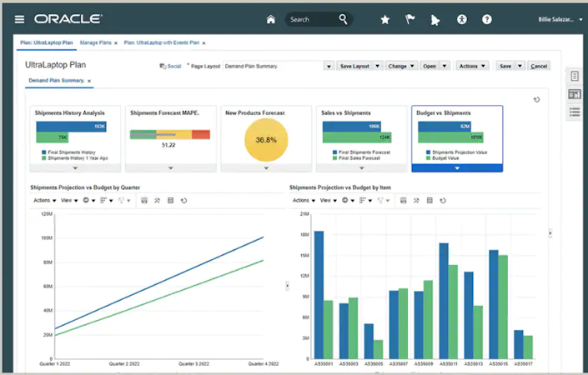Image resolution: width=588 pixels, height=375 pixels.
Task: Open the hamburger navigator menu
Action: (x=19, y=19)
